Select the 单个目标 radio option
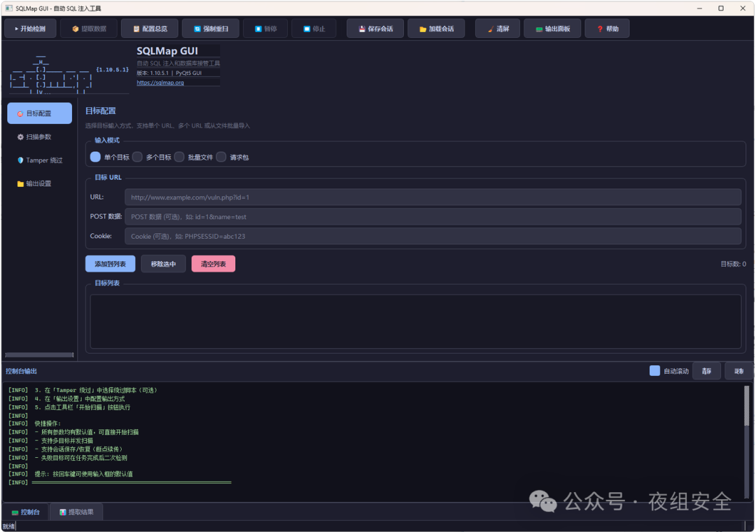This screenshot has width=756, height=532. tap(109, 157)
